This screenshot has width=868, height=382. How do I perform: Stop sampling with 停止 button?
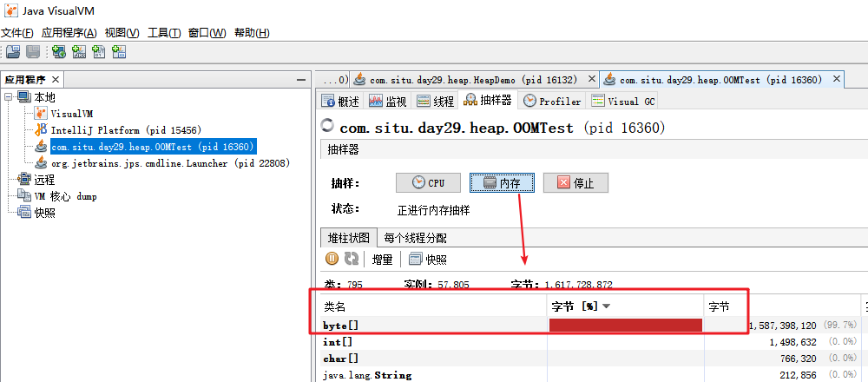click(x=575, y=183)
